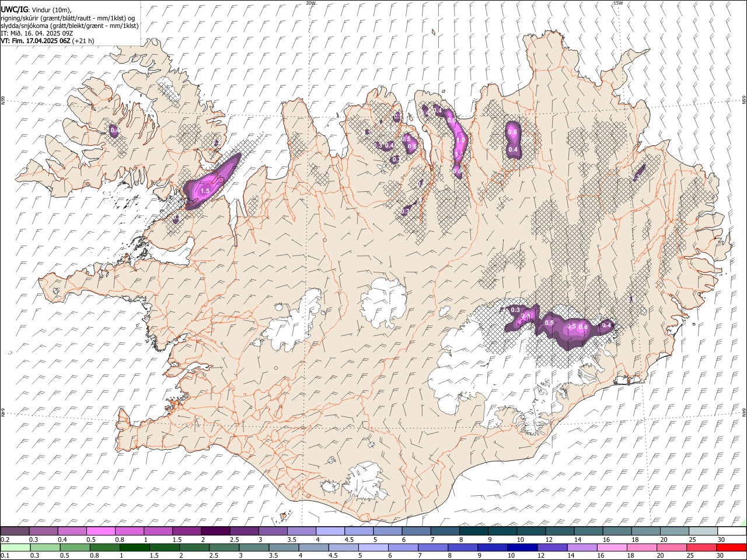Click the white swatch labeled 30 in top legend row

coord(732,531)
